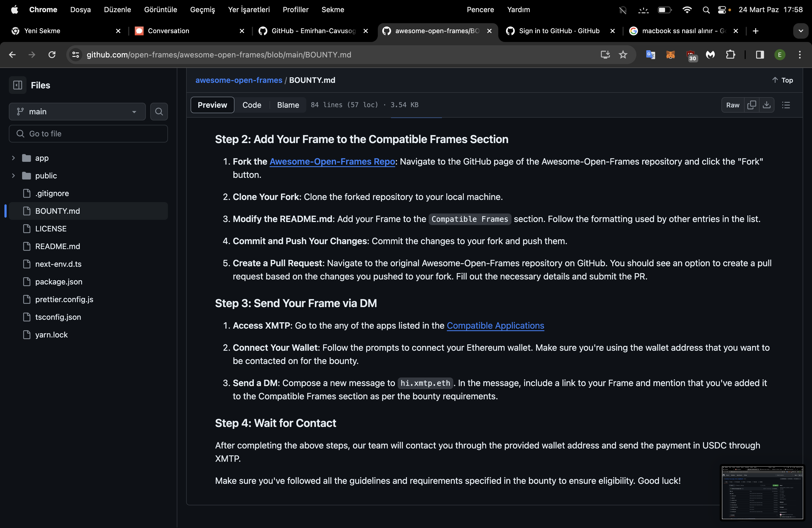Switch to the Blame tab
Image resolution: width=812 pixels, height=528 pixels.
tap(288, 105)
